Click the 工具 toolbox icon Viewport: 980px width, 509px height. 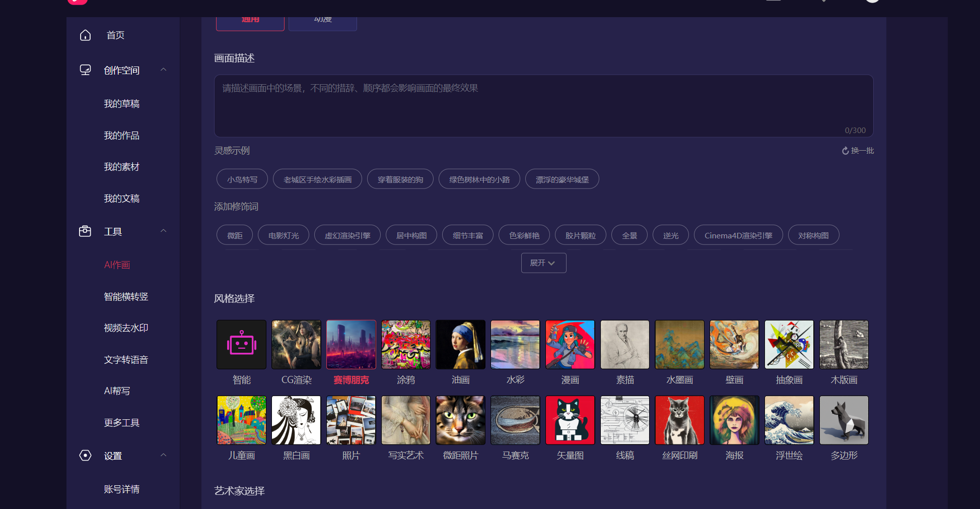(x=85, y=231)
